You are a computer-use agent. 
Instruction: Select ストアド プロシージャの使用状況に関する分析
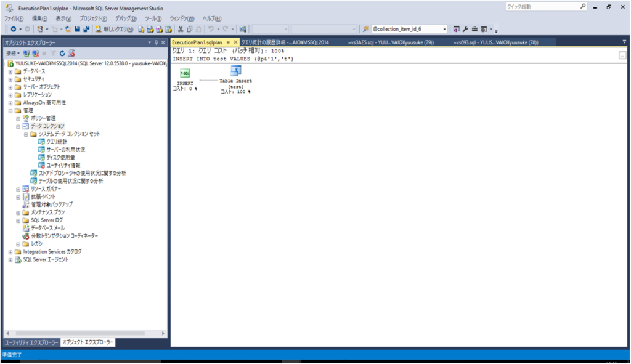coord(82,173)
